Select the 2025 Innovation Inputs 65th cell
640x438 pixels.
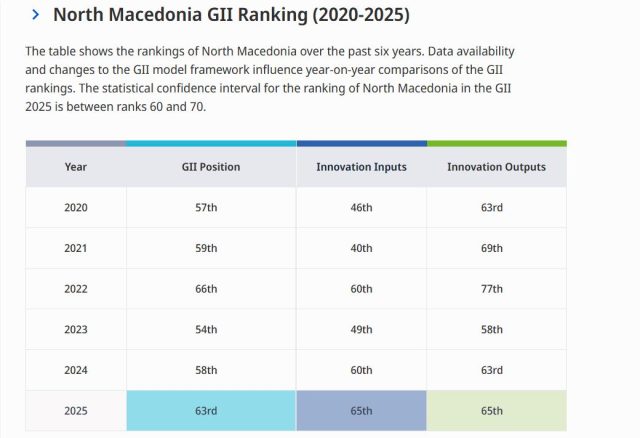pos(361,411)
